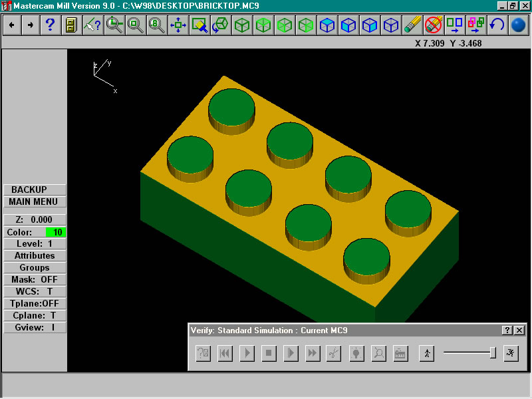532x399 pixels.
Task: Click the Mastercam app icon in title bar
Action: [x=7, y=6]
